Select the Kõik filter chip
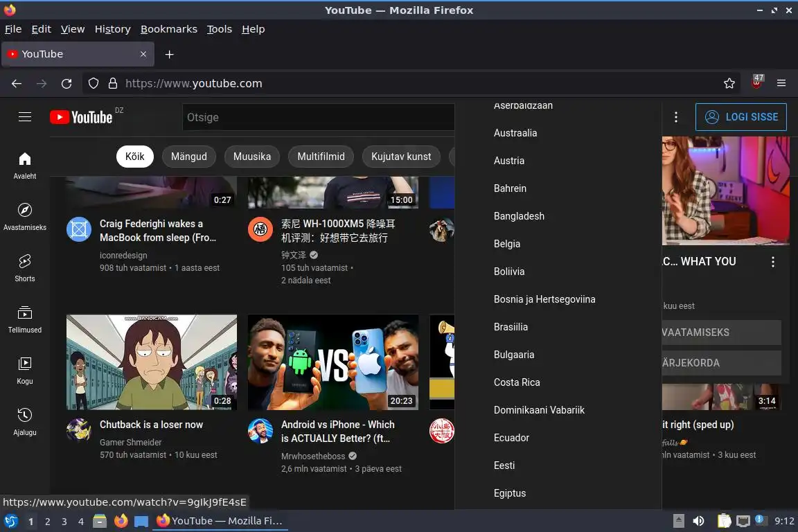Image resolution: width=798 pixels, height=532 pixels. click(135, 157)
